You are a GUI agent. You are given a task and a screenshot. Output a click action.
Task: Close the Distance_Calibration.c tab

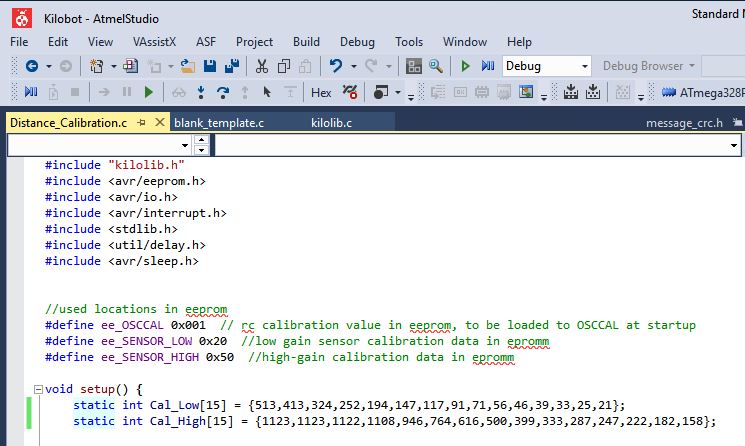click(160, 123)
